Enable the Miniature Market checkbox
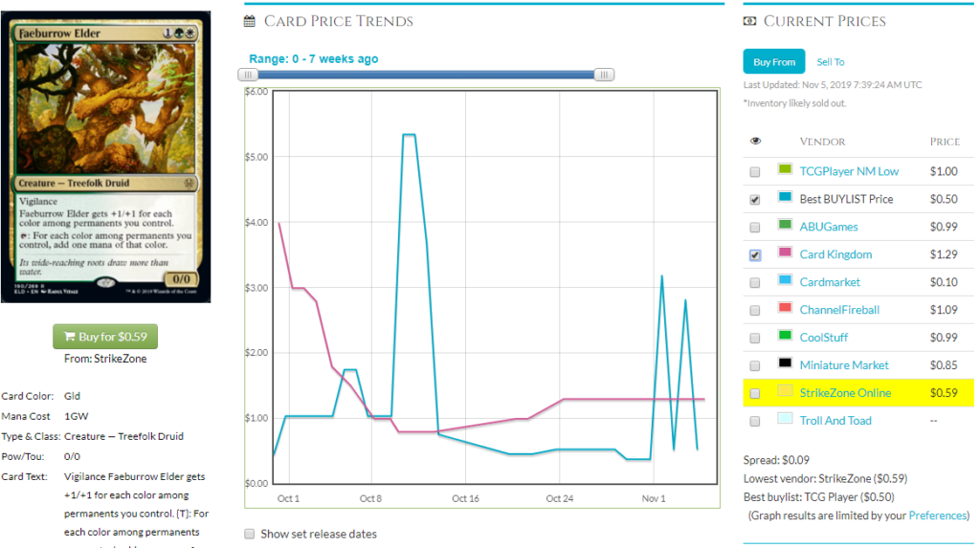The width and height of the screenshot is (980, 548). (755, 366)
